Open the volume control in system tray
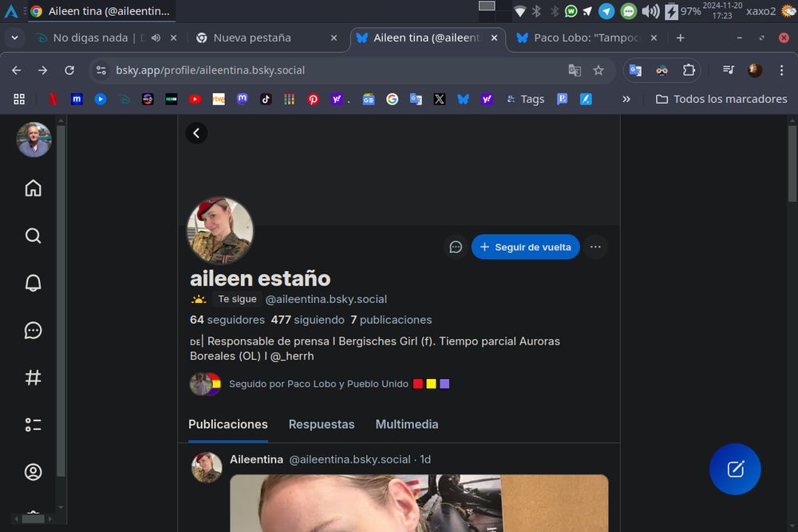The width and height of the screenshot is (798, 532). pos(650,11)
